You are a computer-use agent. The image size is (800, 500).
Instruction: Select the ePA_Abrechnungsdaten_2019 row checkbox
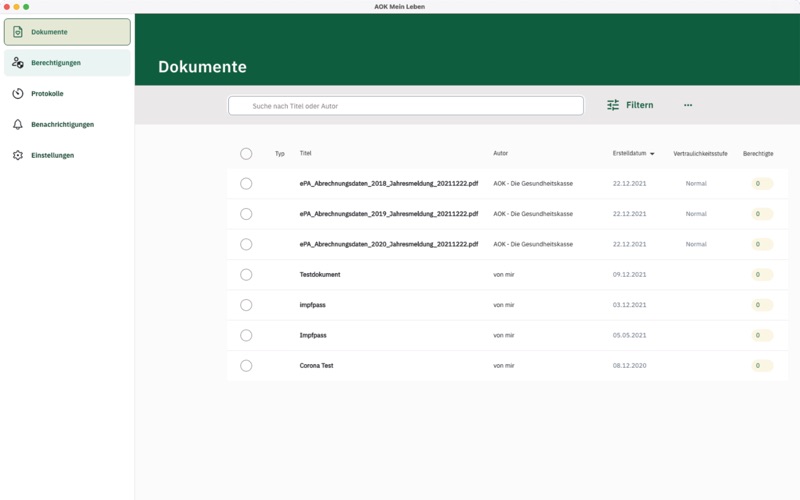click(x=246, y=214)
